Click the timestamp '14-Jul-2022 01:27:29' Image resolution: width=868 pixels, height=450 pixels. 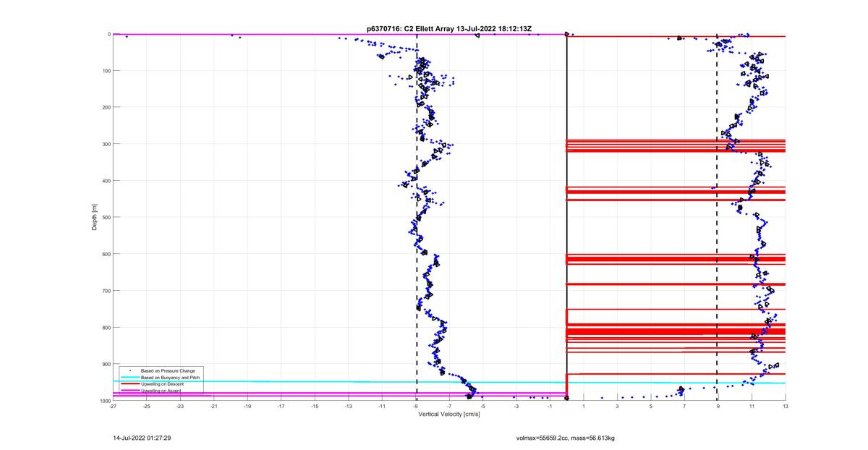coord(142,438)
